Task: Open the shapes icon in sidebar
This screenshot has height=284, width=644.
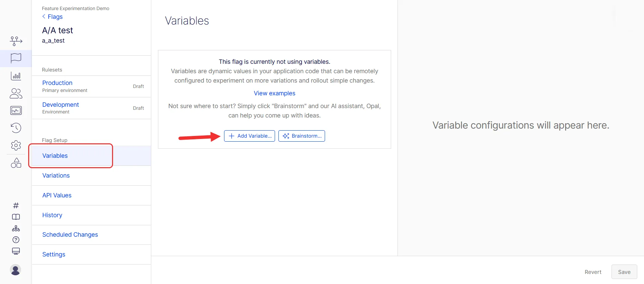Action: coord(16,163)
